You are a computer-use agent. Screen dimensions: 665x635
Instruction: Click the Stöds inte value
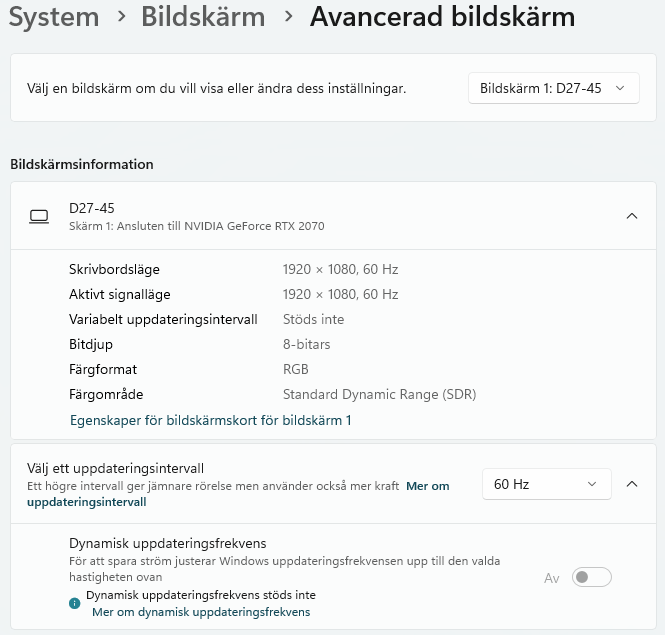pyautogui.click(x=313, y=319)
